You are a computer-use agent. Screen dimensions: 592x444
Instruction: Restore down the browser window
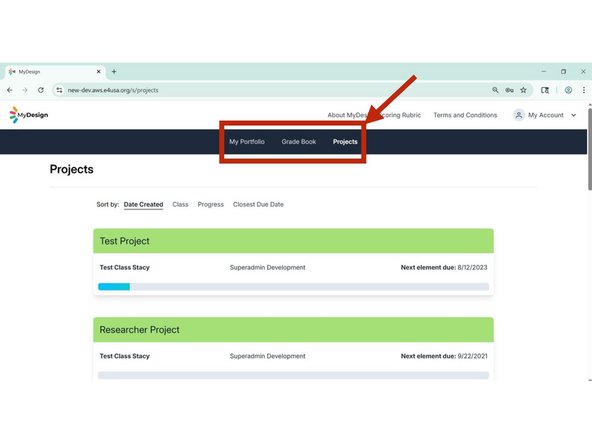(563, 71)
